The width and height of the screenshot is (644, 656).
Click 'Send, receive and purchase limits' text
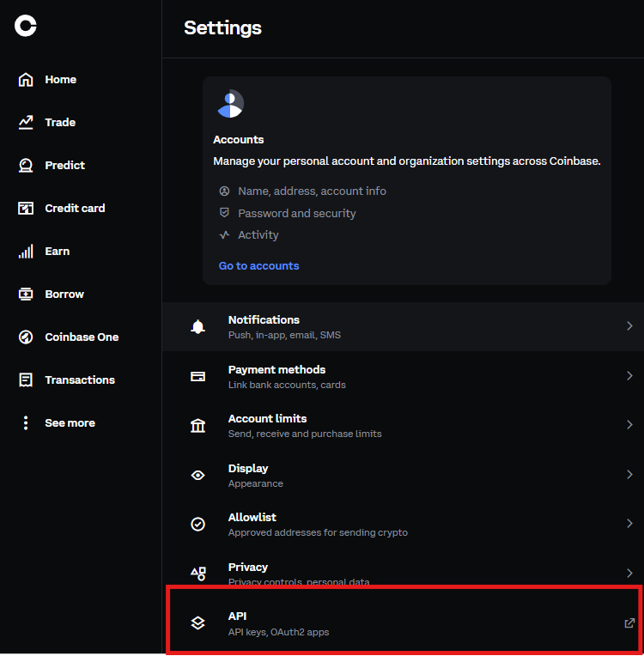pos(305,434)
